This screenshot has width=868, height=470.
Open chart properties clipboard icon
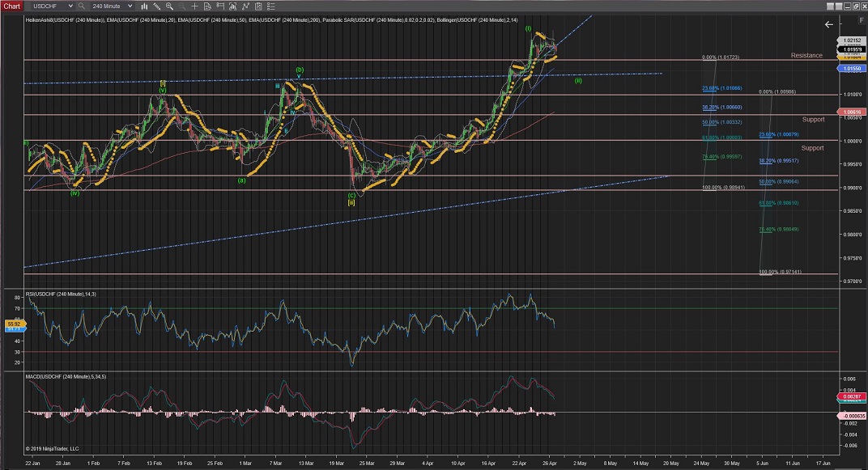pyautogui.click(x=258, y=6)
